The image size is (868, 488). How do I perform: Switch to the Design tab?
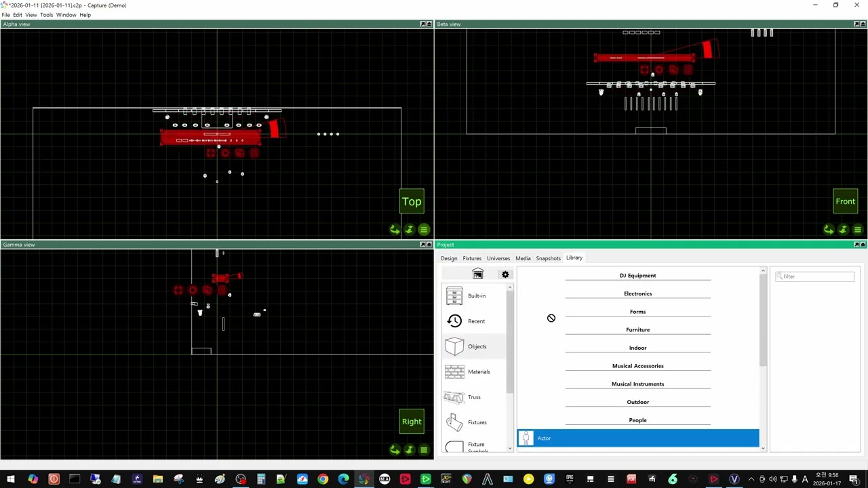click(x=449, y=258)
